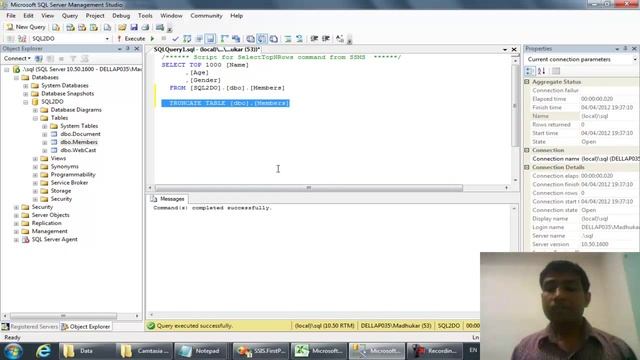Viewport: 640px width, 360px height.
Task: Open SQL Server Compact Query
Action: click(107, 27)
